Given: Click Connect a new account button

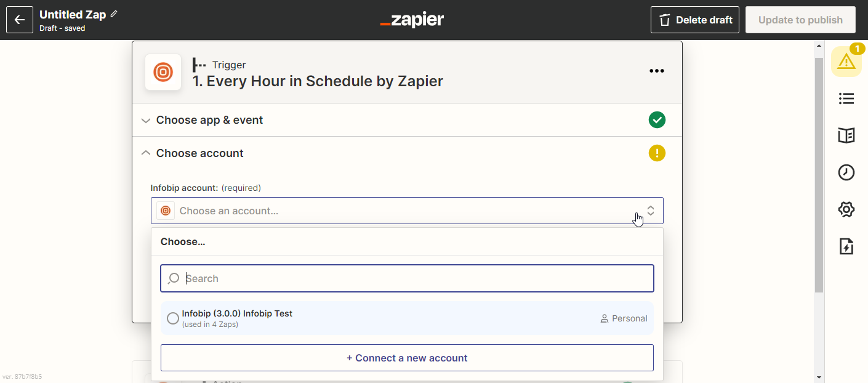Looking at the screenshot, I should [x=407, y=358].
